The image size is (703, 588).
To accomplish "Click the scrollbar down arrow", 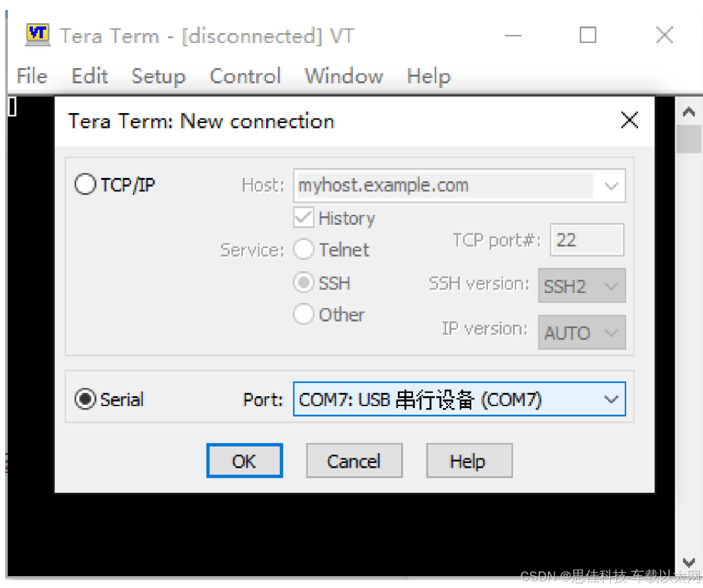I will coord(688,562).
